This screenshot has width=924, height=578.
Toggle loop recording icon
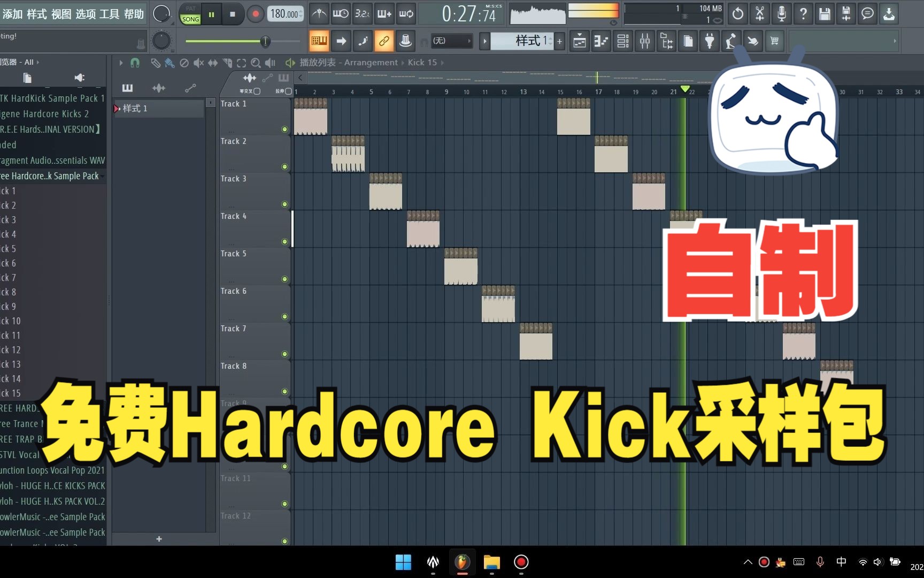406,14
